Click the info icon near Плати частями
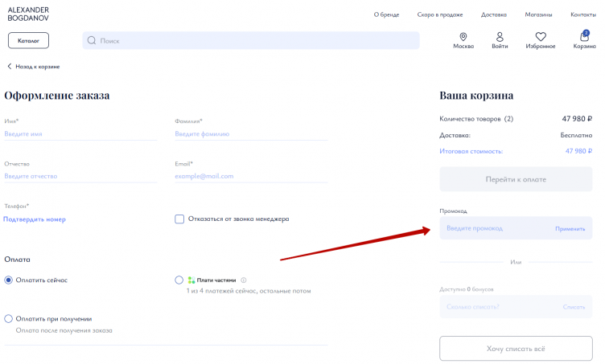 pos(244,280)
